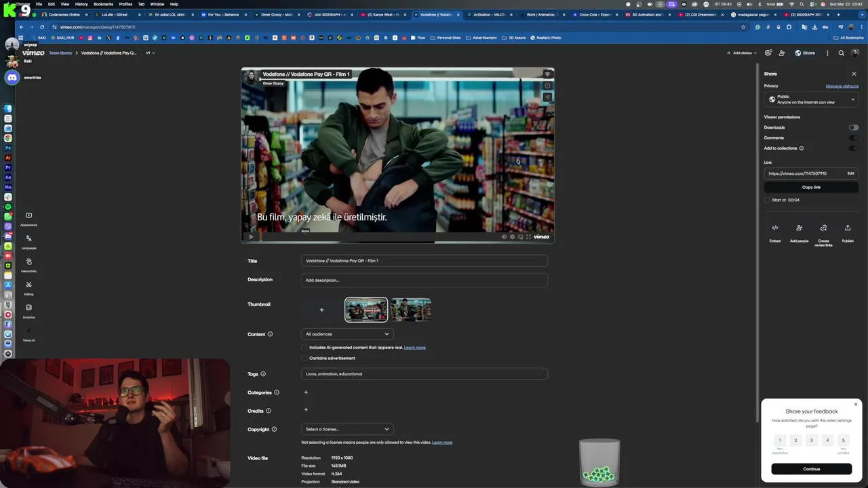The image size is (868, 488).
Task: Click the Continue button in feedback popup
Action: click(811, 469)
